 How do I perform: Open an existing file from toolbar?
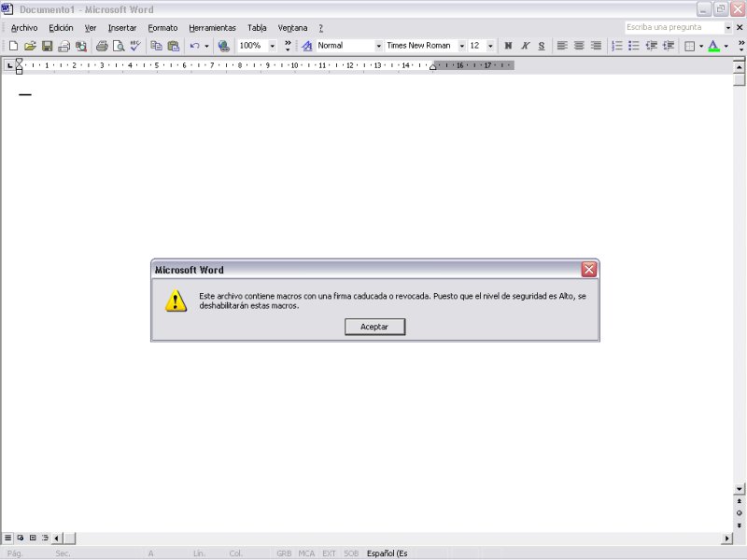(x=30, y=46)
